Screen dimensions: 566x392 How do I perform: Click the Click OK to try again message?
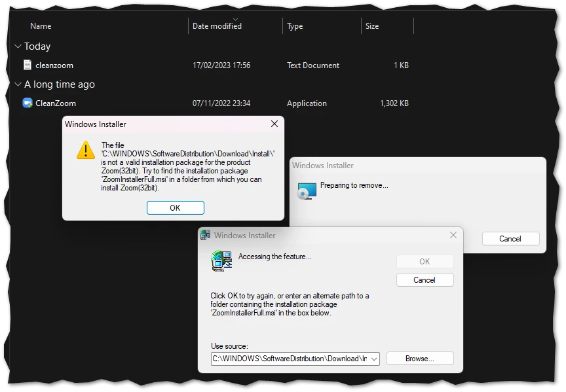click(290, 304)
